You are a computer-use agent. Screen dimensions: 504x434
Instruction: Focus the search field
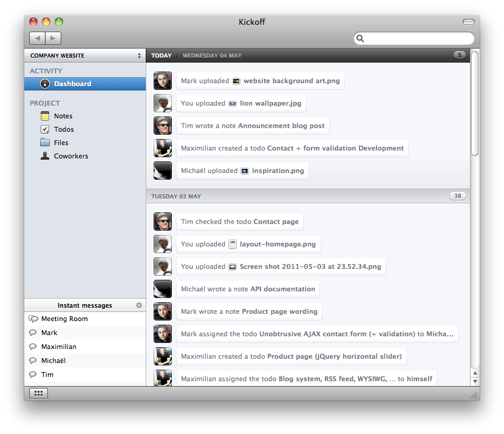[414, 39]
